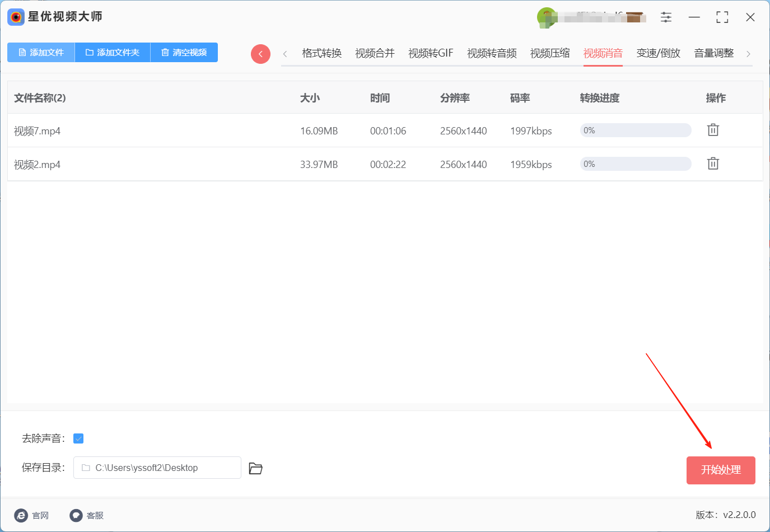Click the 文件名称(2) column header
This screenshot has width=770, height=532.
pyautogui.click(x=40, y=98)
